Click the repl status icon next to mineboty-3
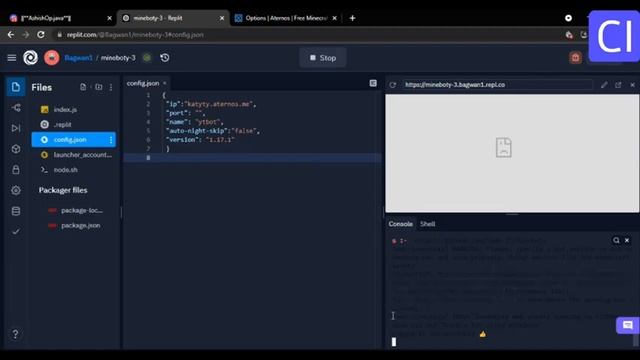This screenshot has height=360, width=640. pos(147,58)
